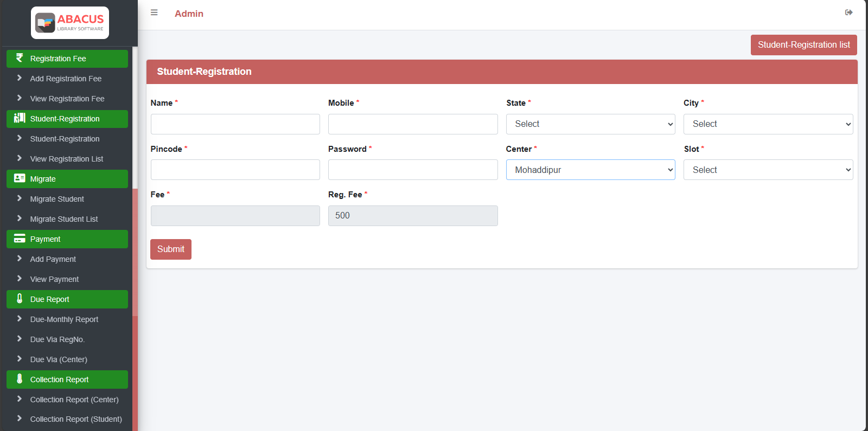Open Migrate Student page
The image size is (868, 431).
[57, 199]
